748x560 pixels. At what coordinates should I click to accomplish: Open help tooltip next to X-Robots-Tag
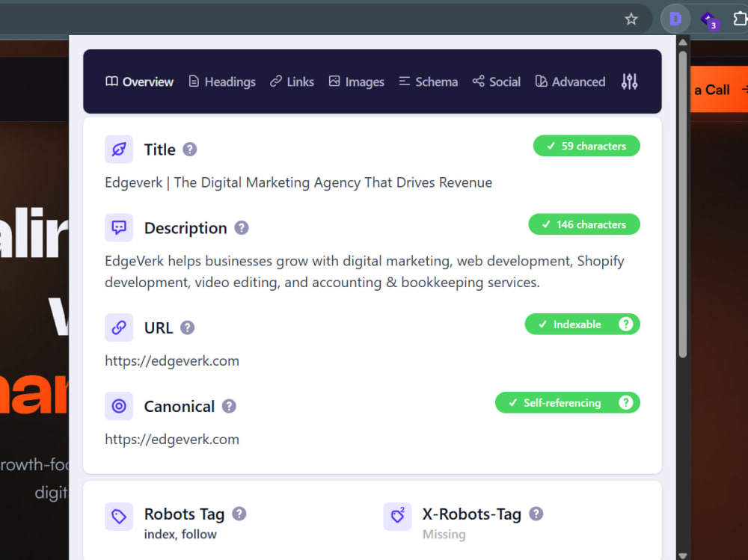[536, 514]
